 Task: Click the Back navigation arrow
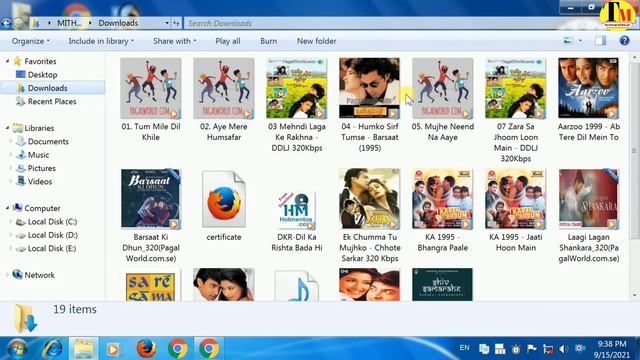6,23
